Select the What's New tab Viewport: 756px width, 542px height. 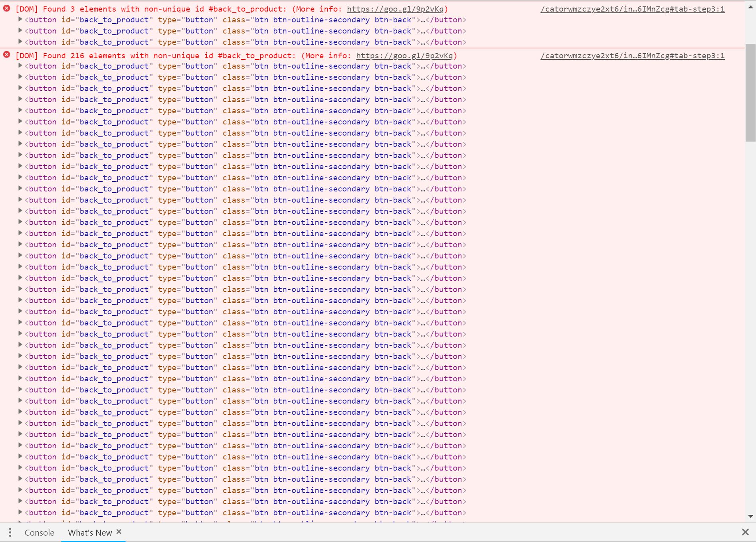tap(90, 532)
